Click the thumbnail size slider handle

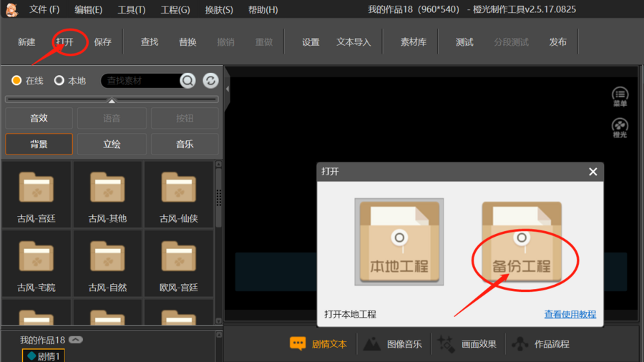click(112, 101)
